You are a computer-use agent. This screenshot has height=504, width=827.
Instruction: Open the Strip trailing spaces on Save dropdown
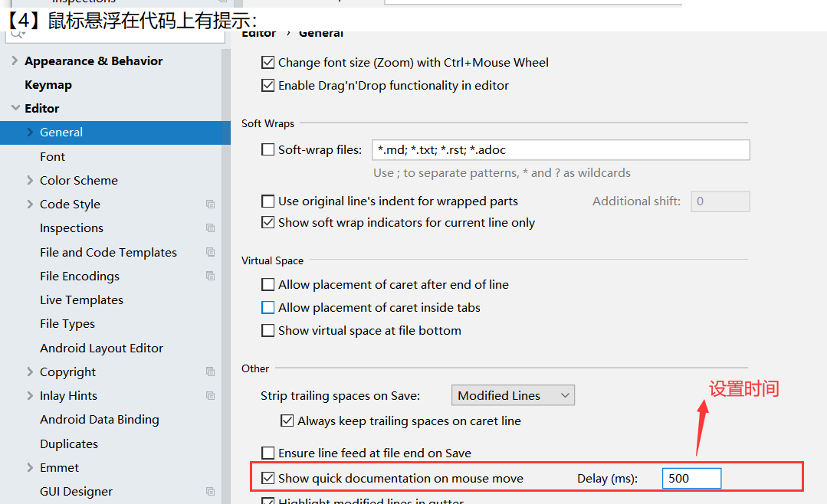513,395
